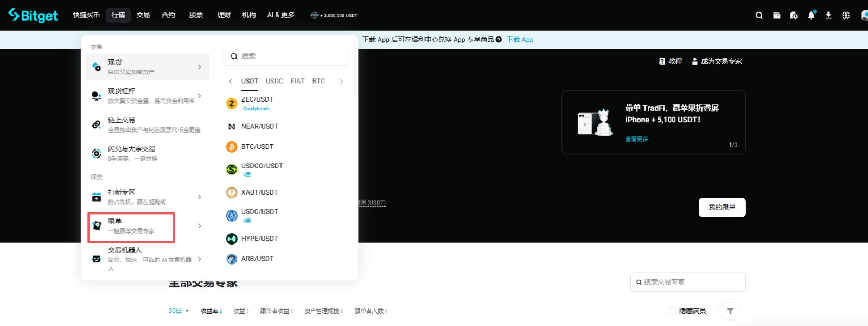
Task: Click the 下载 App link
Action: pyautogui.click(x=520, y=40)
